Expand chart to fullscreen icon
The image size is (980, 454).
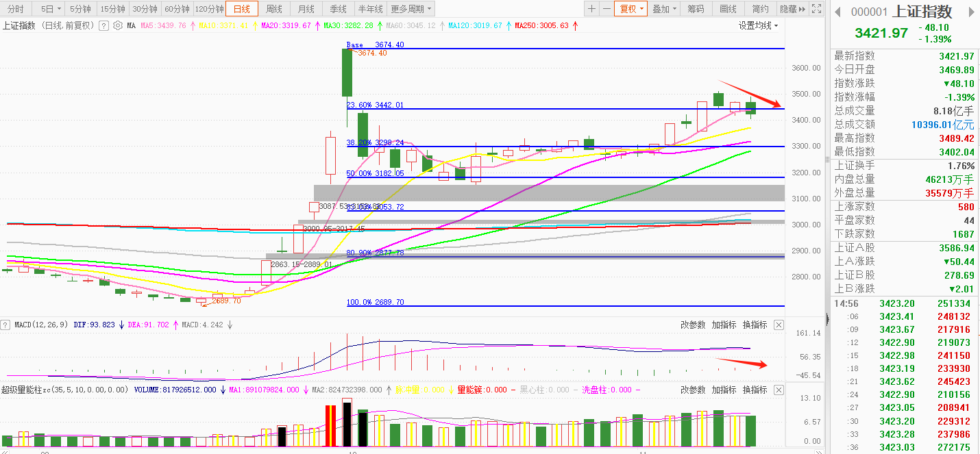click(x=816, y=9)
